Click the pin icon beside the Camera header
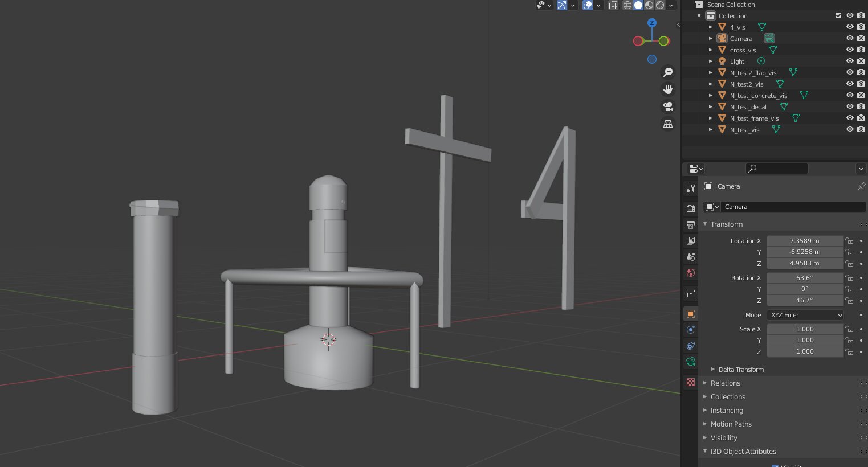Viewport: 868px width, 467px height. pyautogui.click(x=861, y=186)
